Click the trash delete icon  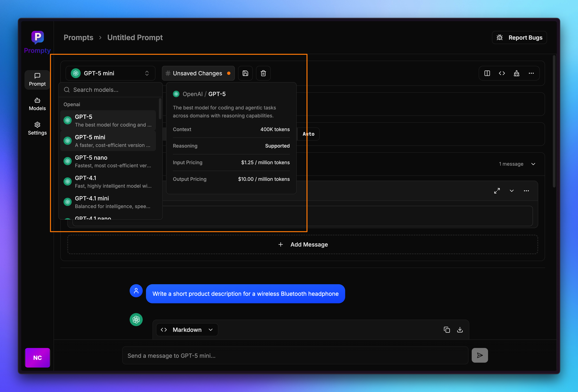tap(263, 73)
